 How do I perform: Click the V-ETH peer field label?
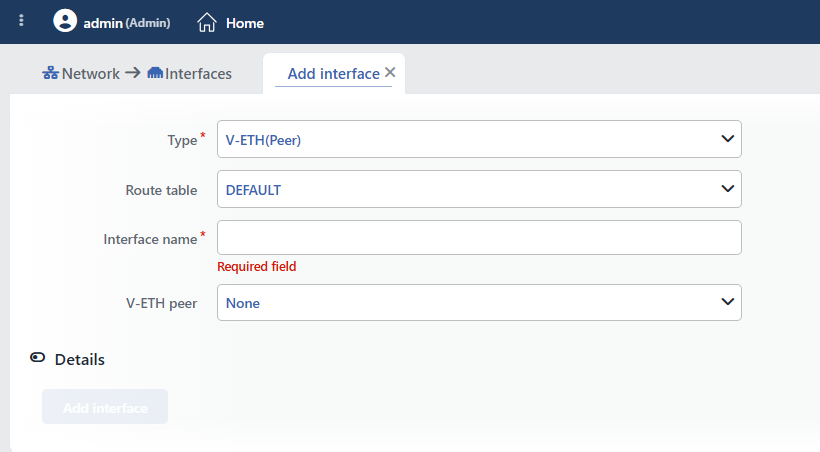pyautogui.click(x=162, y=303)
